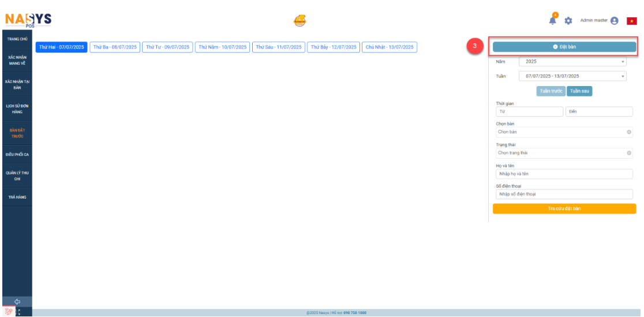Open the Chọn bàn table selector
The height and width of the screenshot is (317, 644).
pos(560,132)
